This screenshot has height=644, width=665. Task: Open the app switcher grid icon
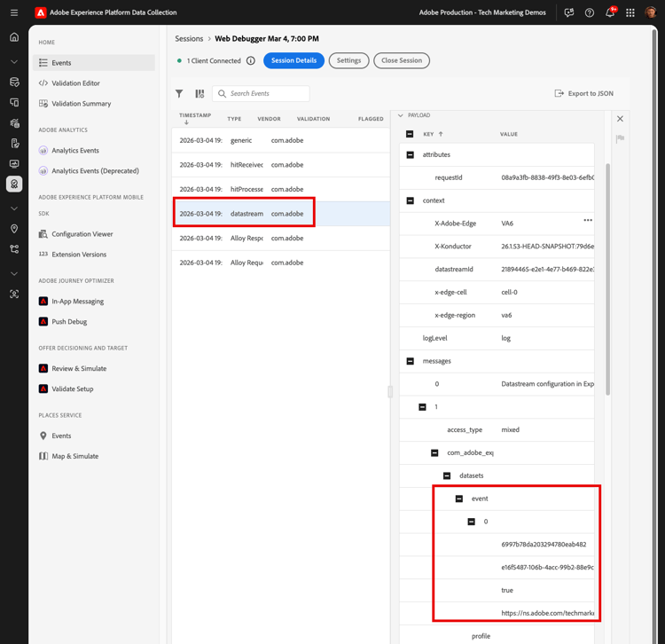coord(630,12)
